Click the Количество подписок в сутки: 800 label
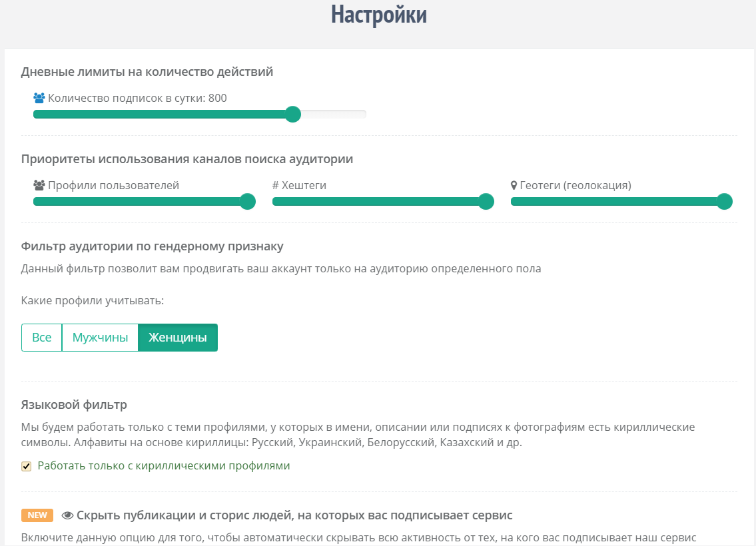756x546 pixels. click(x=137, y=99)
